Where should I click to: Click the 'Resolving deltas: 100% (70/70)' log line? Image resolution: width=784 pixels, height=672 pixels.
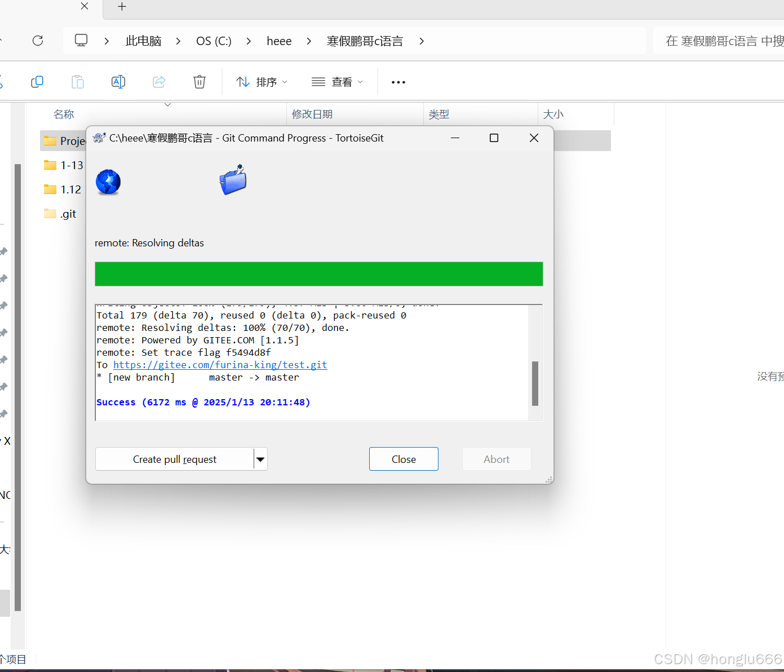tap(223, 328)
